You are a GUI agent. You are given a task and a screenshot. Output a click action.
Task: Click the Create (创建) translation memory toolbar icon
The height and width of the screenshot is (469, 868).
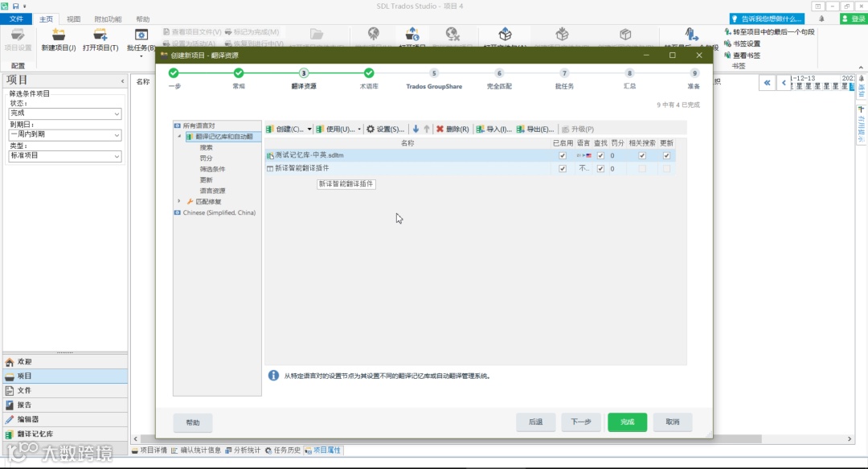click(269, 130)
